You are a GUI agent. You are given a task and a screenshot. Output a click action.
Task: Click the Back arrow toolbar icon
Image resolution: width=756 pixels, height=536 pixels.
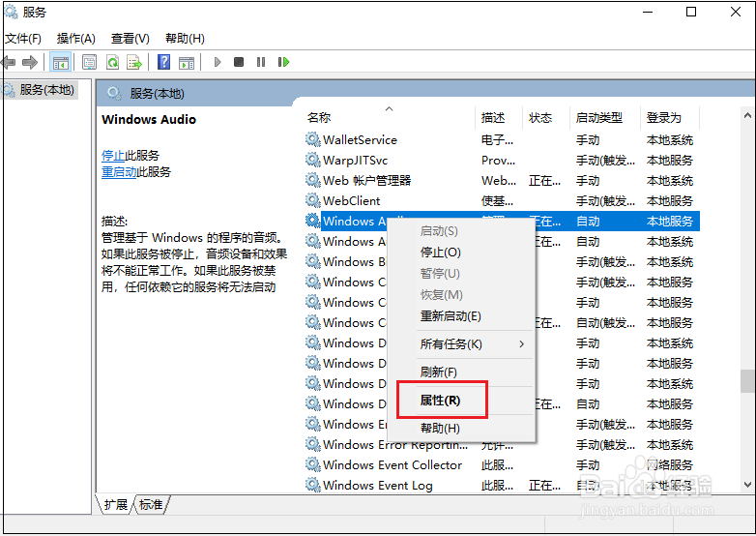(8, 62)
